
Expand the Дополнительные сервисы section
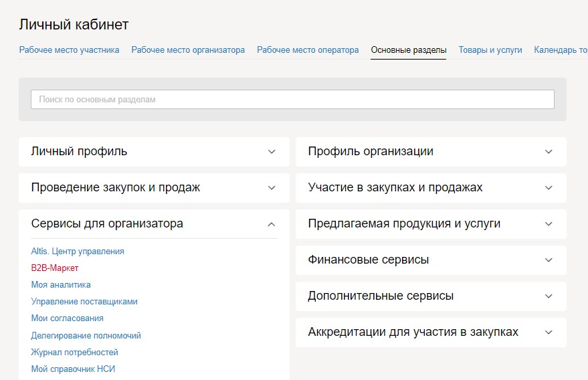431,296
